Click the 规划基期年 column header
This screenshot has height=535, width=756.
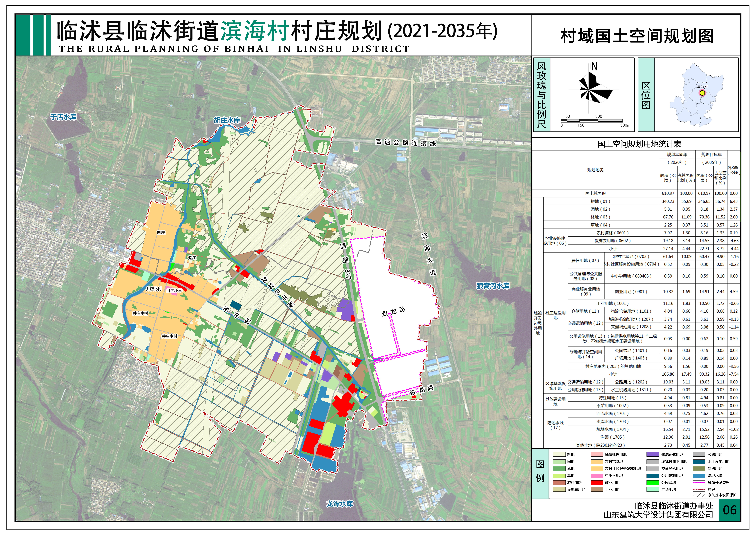677,154
